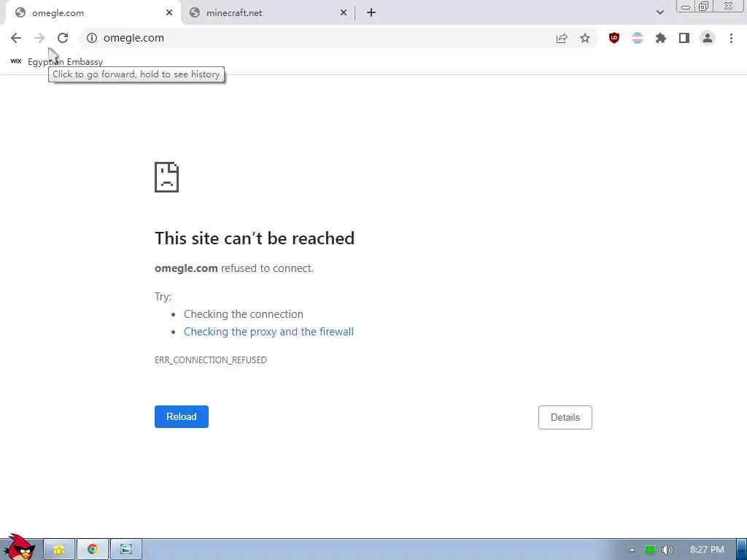
Task: Bookmark this tab with star icon
Action: tap(585, 38)
